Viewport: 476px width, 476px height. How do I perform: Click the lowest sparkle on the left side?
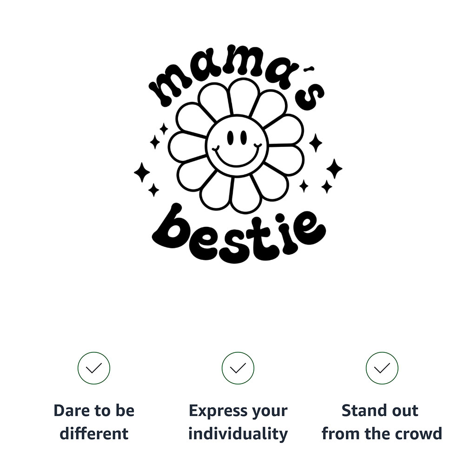(x=153, y=190)
